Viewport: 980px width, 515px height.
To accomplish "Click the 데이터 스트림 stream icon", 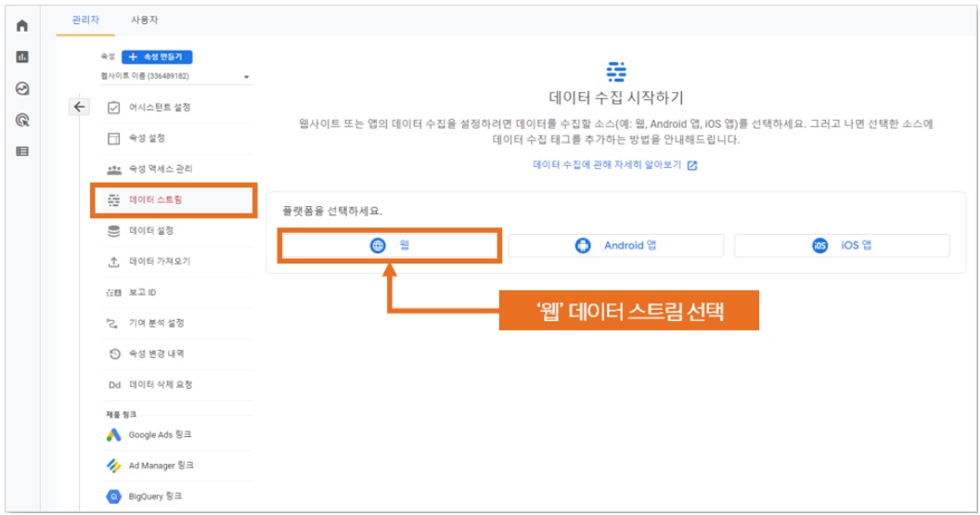I will point(114,200).
